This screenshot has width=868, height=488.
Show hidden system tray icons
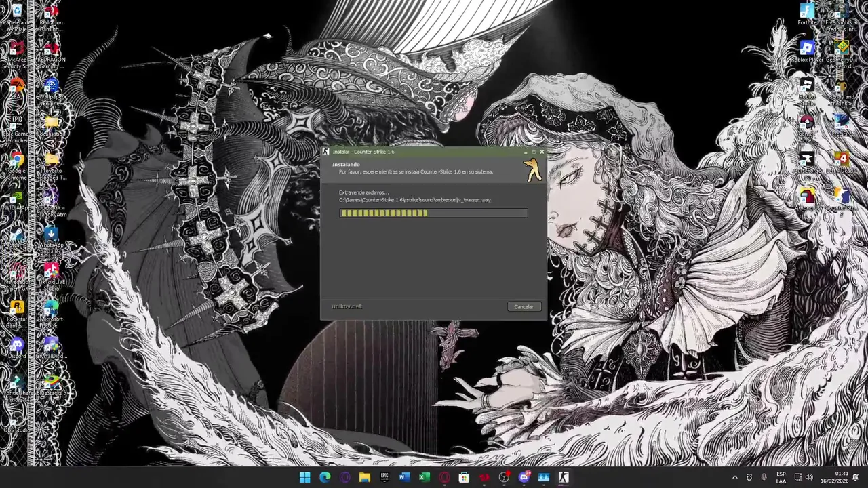(x=734, y=477)
